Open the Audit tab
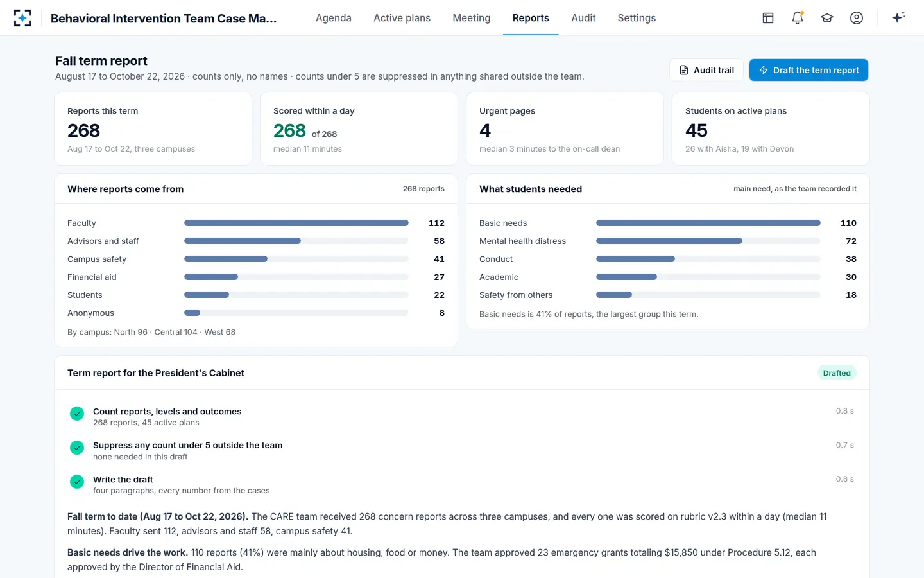This screenshot has height=578, width=924. [x=583, y=18]
